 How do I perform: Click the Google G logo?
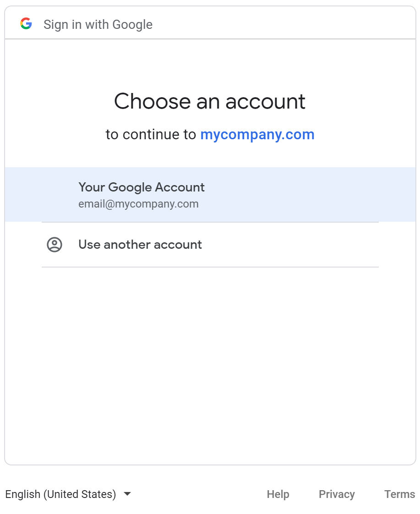[x=26, y=24]
